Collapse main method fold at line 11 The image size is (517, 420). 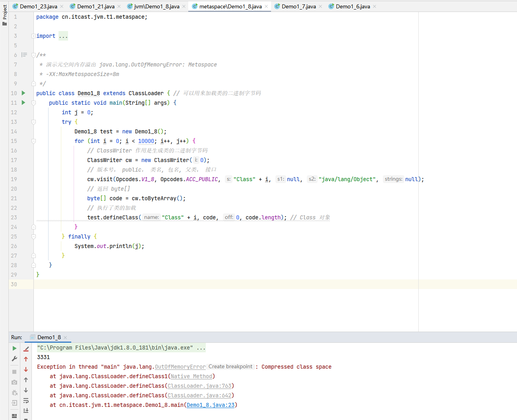pyautogui.click(x=34, y=103)
